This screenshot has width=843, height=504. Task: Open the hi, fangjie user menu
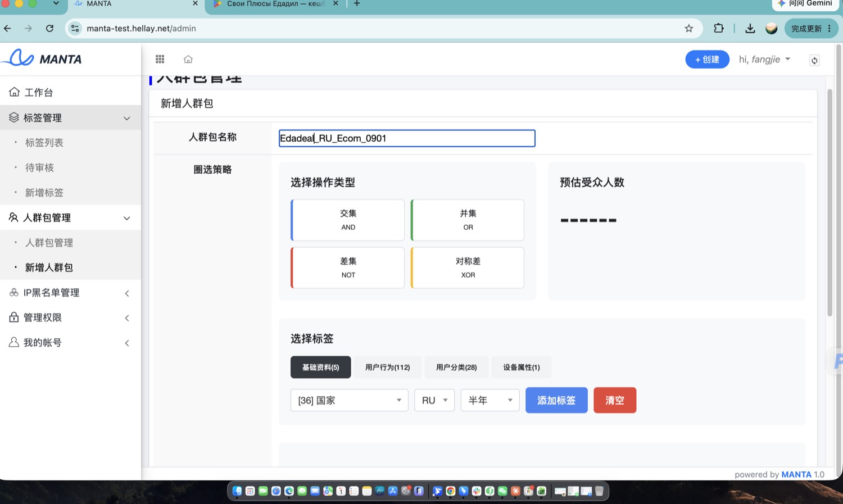(764, 59)
